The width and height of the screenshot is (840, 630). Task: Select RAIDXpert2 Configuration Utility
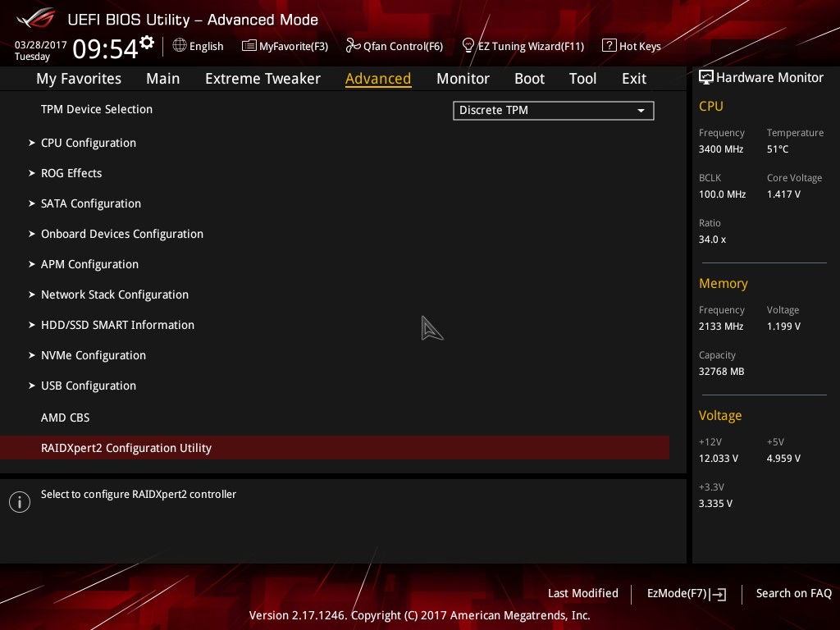[x=126, y=448]
